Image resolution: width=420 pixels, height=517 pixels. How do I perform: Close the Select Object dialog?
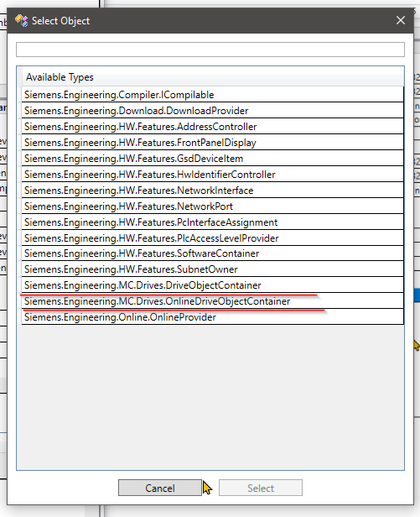coord(401,20)
